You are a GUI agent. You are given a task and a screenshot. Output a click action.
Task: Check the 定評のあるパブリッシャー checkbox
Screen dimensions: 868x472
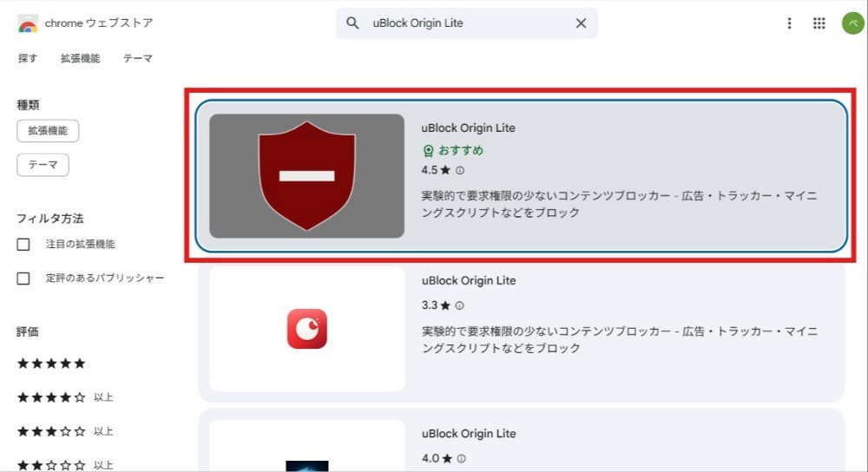(23, 279)
